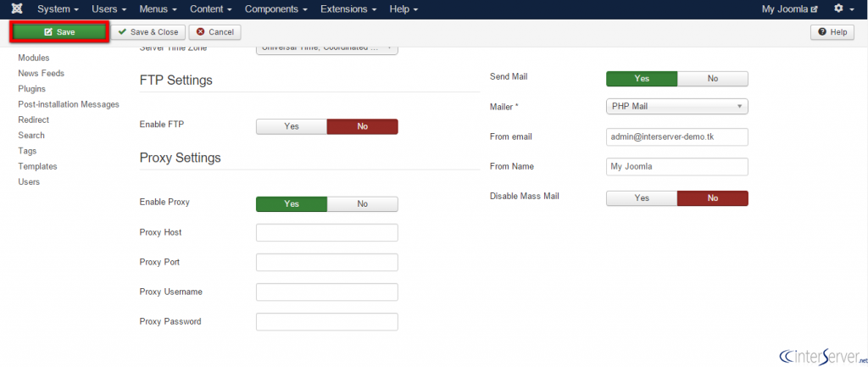Focus the Proxy Username field

[x=327, y=292]
